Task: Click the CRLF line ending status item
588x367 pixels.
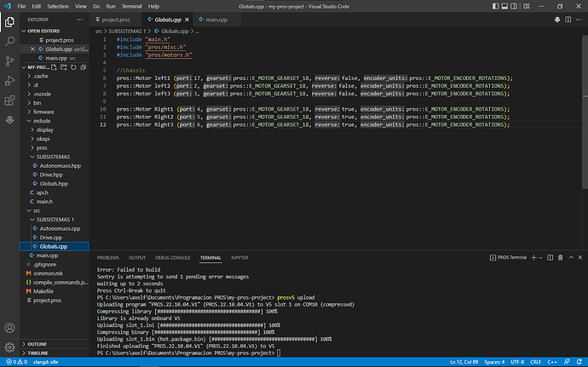Action: pyautogui.click(x=535, y=362)
